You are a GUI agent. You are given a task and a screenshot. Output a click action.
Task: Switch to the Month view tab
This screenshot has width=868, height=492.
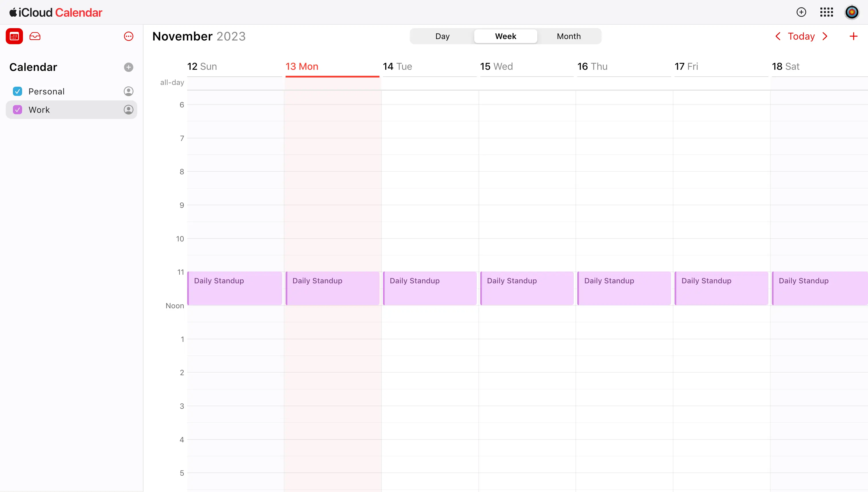point(568,36)
